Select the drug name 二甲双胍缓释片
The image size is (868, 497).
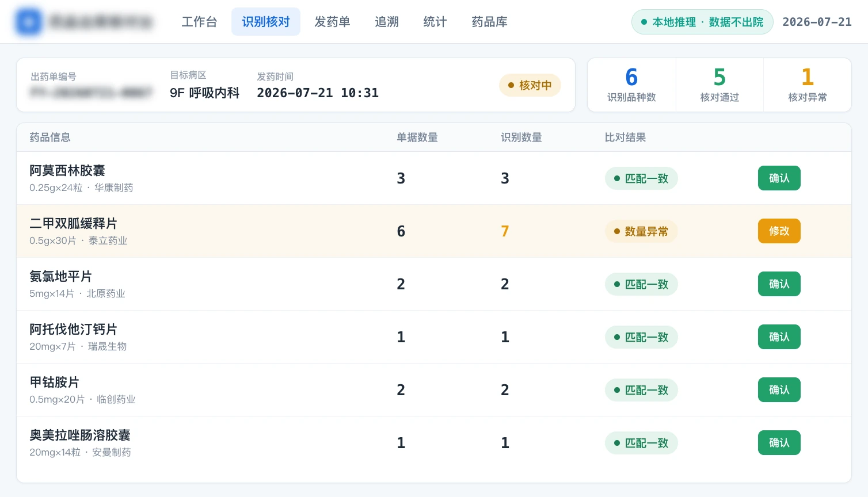(x=74, y=224)
